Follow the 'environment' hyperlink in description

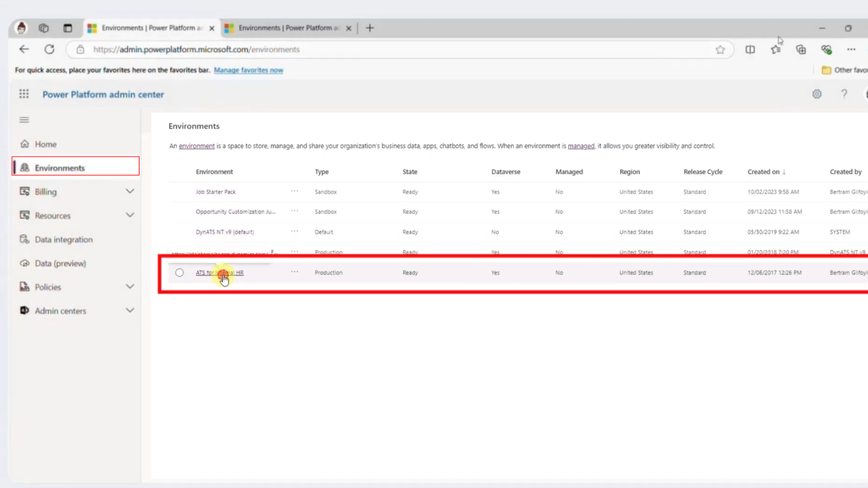click(197, 146)
